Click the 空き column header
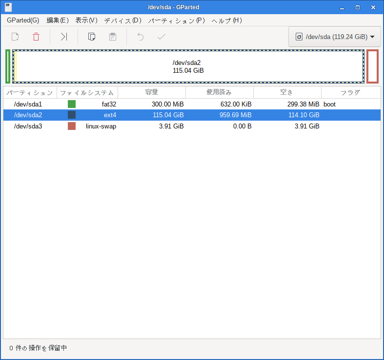384x360 pixels. point(287,92)
